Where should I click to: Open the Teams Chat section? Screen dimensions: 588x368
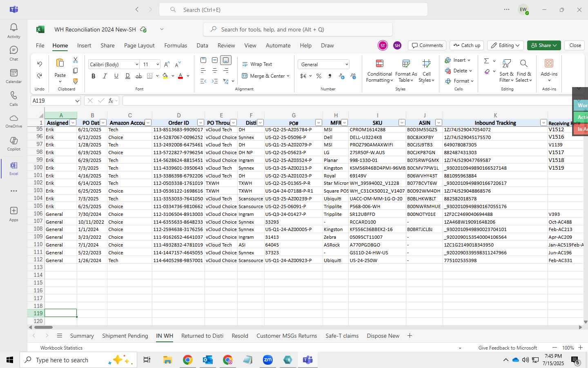coord(13,53)
